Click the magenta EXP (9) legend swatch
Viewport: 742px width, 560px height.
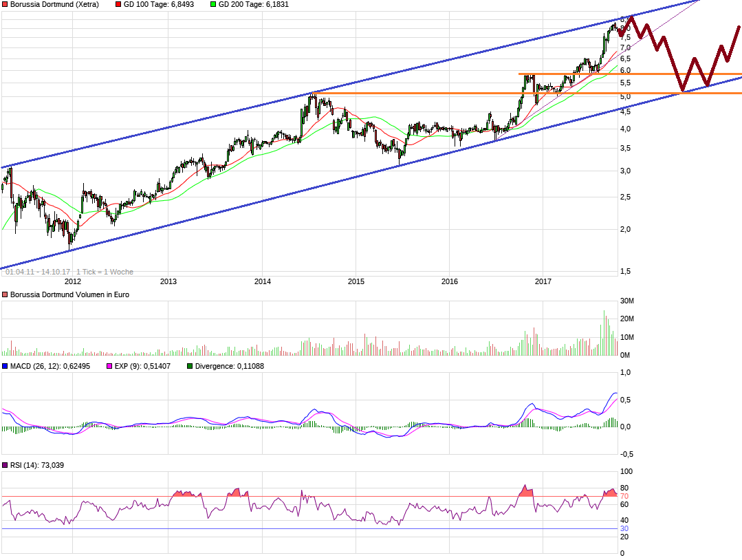[110, 366]
